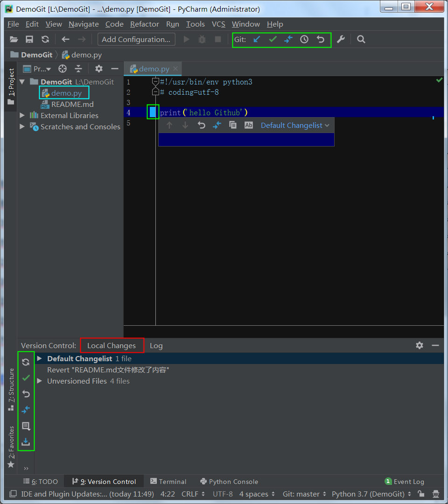Toggle the Favorites side tool window

11,447
